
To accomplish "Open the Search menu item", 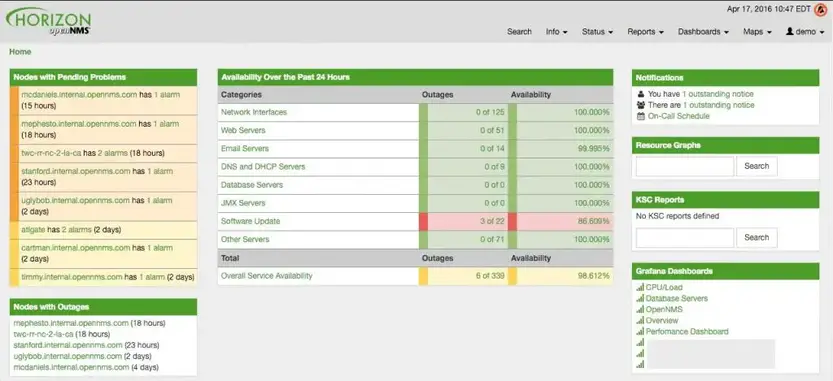I will (x=519, y=32).
